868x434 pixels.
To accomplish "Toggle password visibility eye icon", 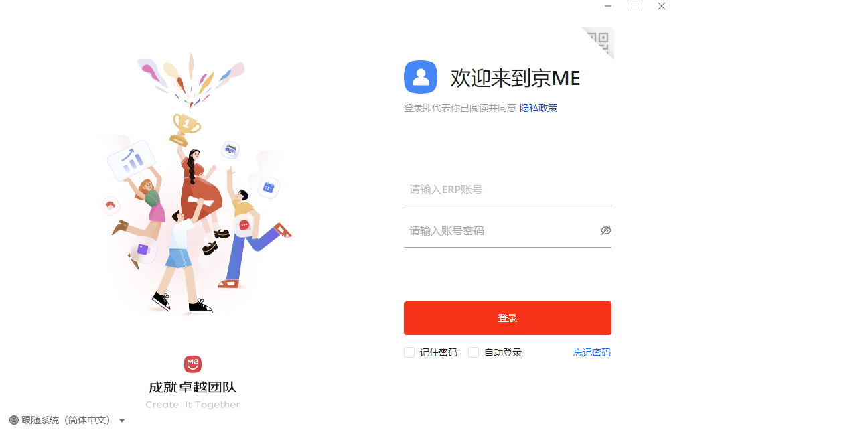I will tap(606, 230).
